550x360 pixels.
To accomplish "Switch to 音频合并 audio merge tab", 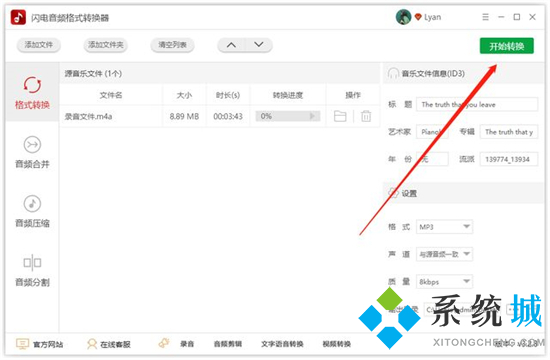I will [x=32, y=152].
